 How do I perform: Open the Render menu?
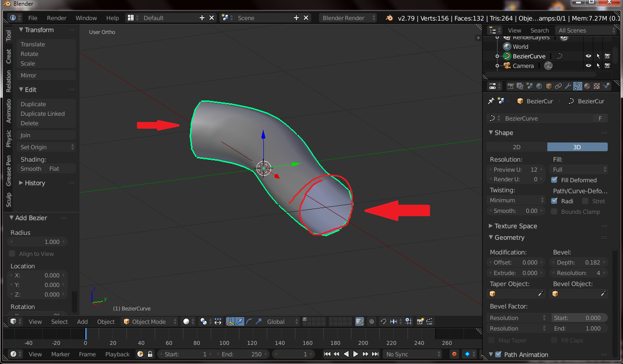click(x=57, y=18)
